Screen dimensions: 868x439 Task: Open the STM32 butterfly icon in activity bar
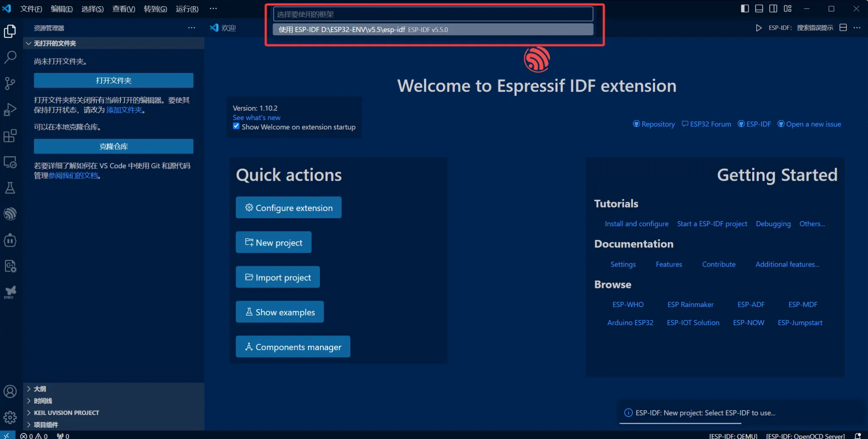pyautogui.click(x=10, y=292)
